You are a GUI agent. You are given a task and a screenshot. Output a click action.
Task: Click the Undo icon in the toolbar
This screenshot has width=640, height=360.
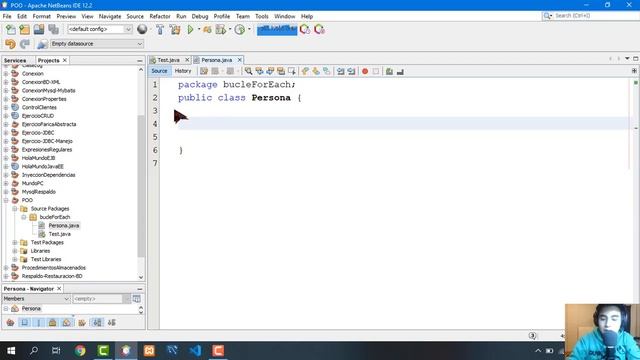coord(10,44)
